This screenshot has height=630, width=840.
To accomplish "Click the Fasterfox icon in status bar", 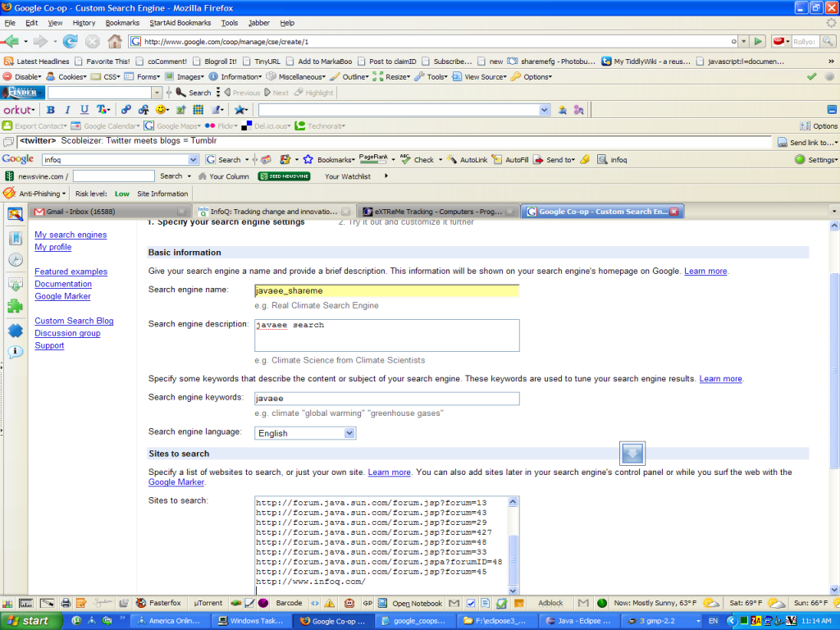I will (x=141, y=603).
